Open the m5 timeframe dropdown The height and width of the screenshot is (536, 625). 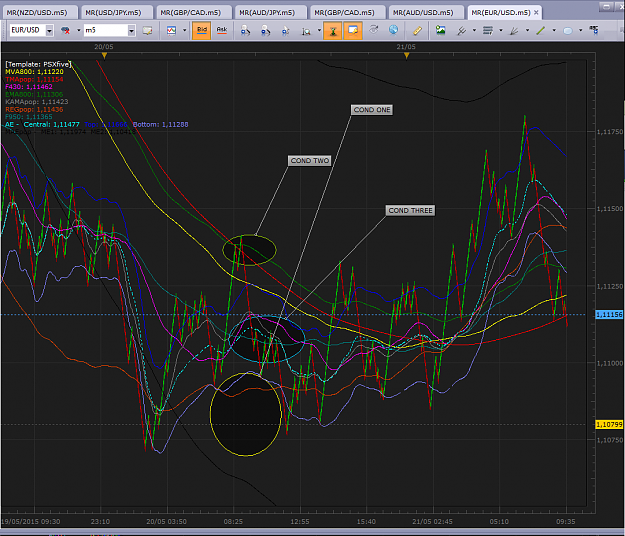pos(131,30)
